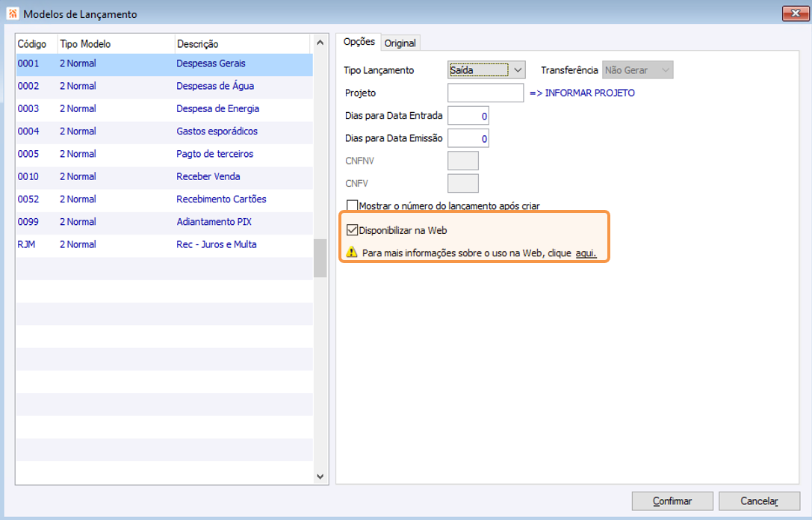Select the Pagto de terceiros row
The width and height of the screenshot is (812, 520).
click(164, 154)
